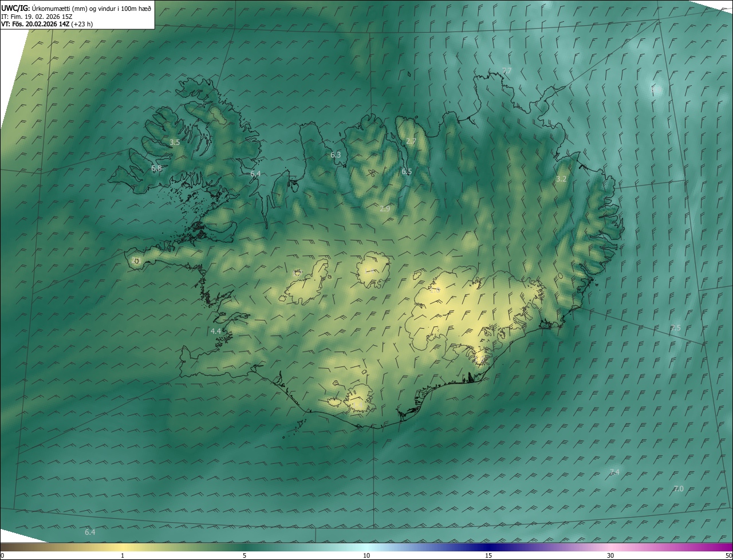Viewport: 733px width, 560px height.
Task: Select the valid time line "VT: Fös. 20.02.2026 14Z (+23 h)"
Action: [47, 24]
